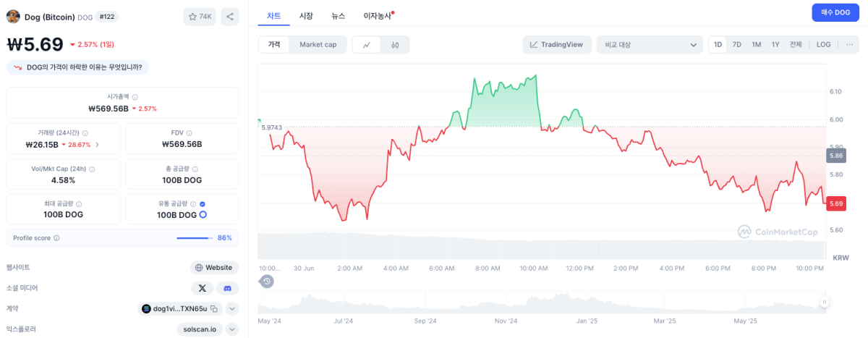This screenshot has height=338, width=868.
Task: Open the chart more options ellipsis
Action: pos(849,44)
